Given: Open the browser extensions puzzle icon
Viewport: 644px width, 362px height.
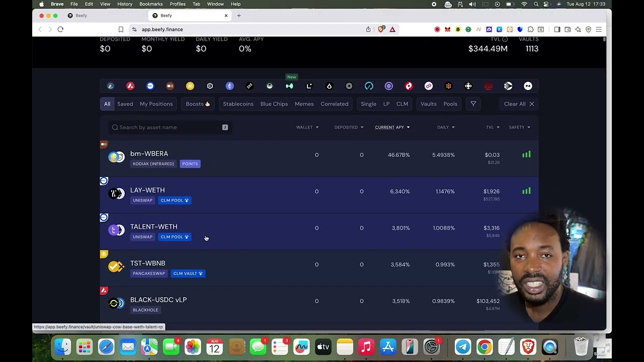Looking at the screenshot, I should pyautogui.click(x=530, y=29).
